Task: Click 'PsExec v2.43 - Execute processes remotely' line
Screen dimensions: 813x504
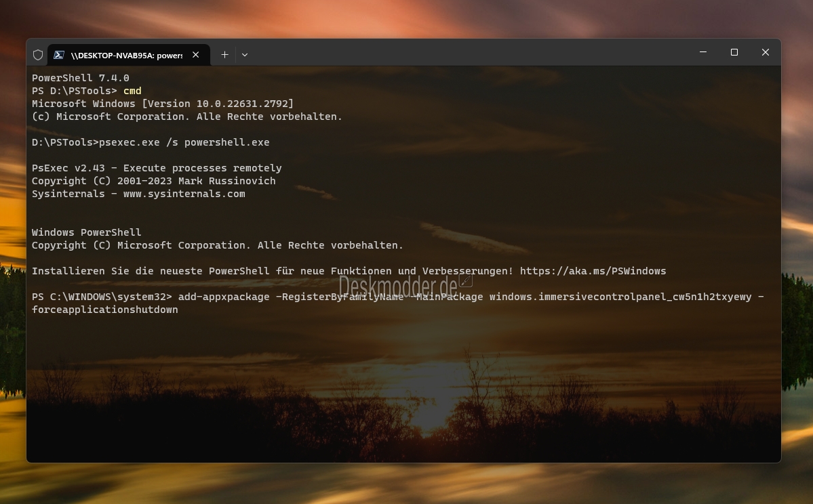Action: tap(157, 168)
